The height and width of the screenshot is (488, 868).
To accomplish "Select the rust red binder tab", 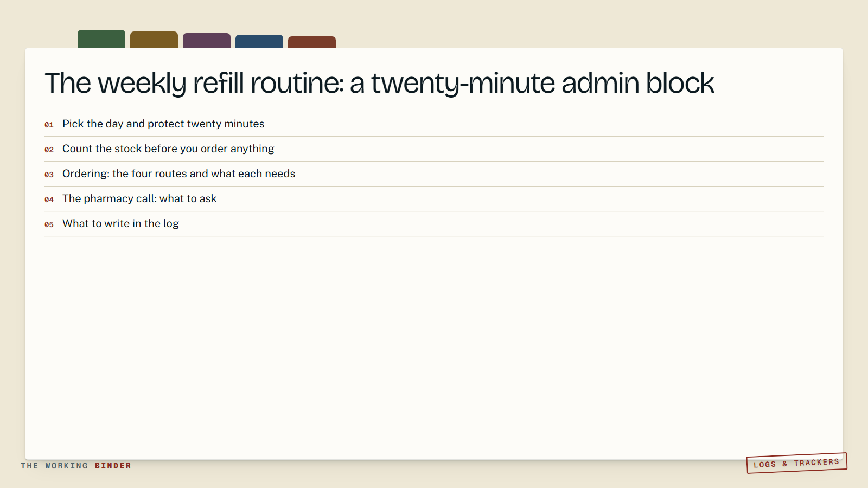I will click(x=312, y=42).
